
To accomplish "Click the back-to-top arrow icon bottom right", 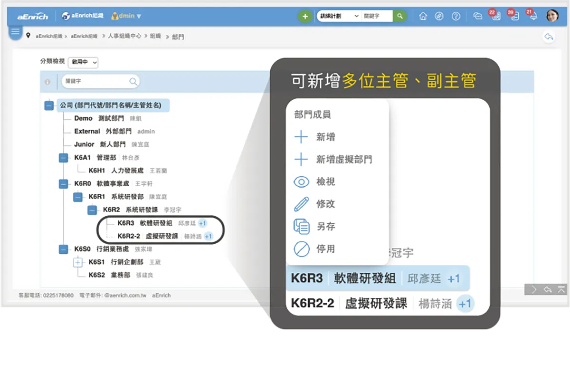I will tap(561, 289).
